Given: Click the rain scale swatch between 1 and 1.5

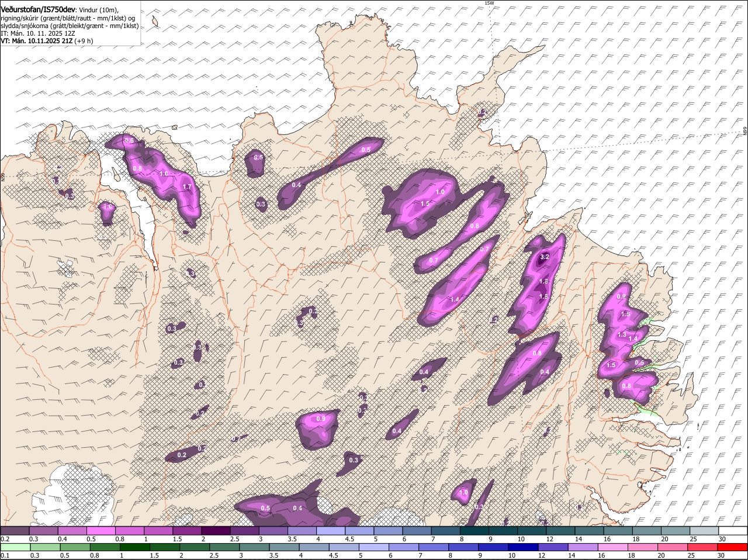Looking at the screenshot, I should tap(136, 547).
